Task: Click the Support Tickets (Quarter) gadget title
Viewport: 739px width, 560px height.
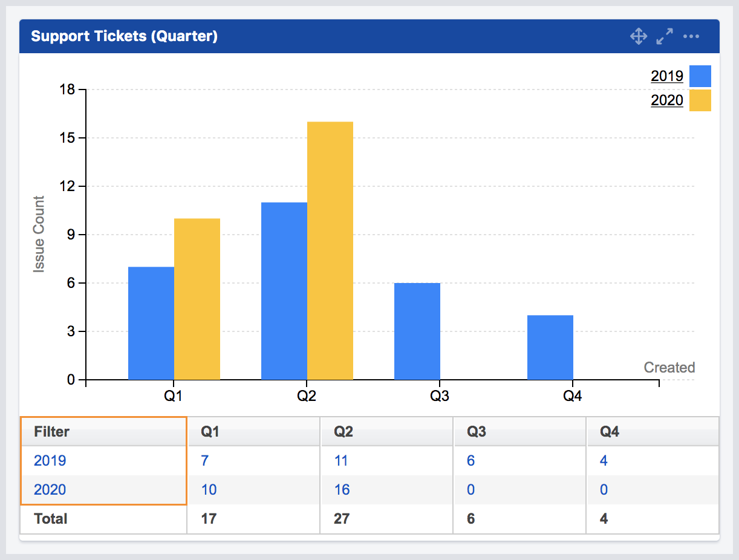Action: 124,36
